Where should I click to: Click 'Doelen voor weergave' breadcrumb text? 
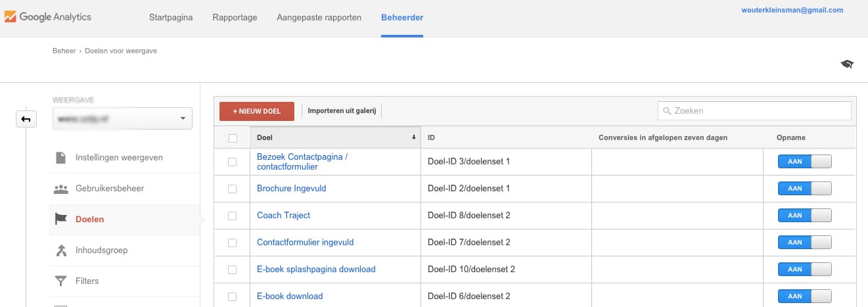pos(121,51)
